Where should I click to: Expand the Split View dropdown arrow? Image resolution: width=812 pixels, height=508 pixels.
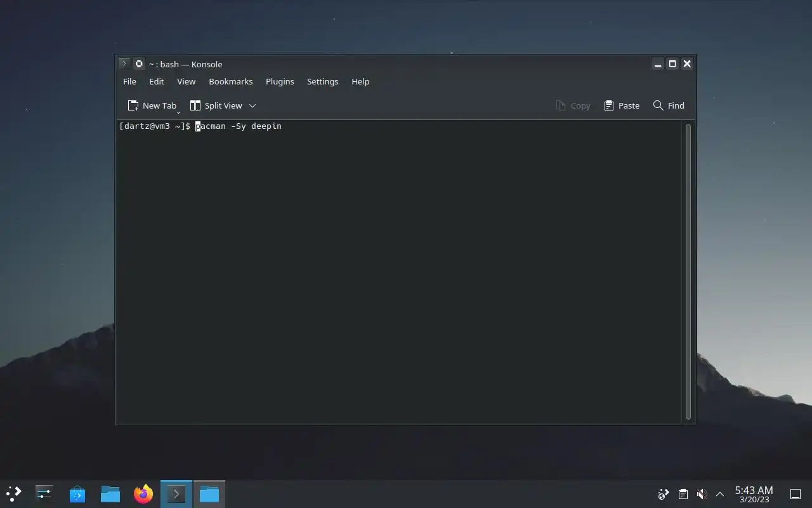click(x=252, y=105)
